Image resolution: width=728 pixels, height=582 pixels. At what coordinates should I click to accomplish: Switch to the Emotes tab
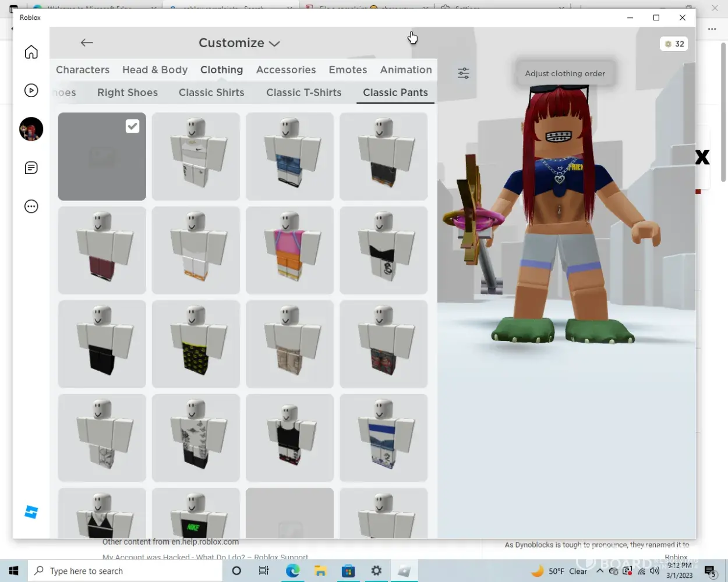pos(348,70)
